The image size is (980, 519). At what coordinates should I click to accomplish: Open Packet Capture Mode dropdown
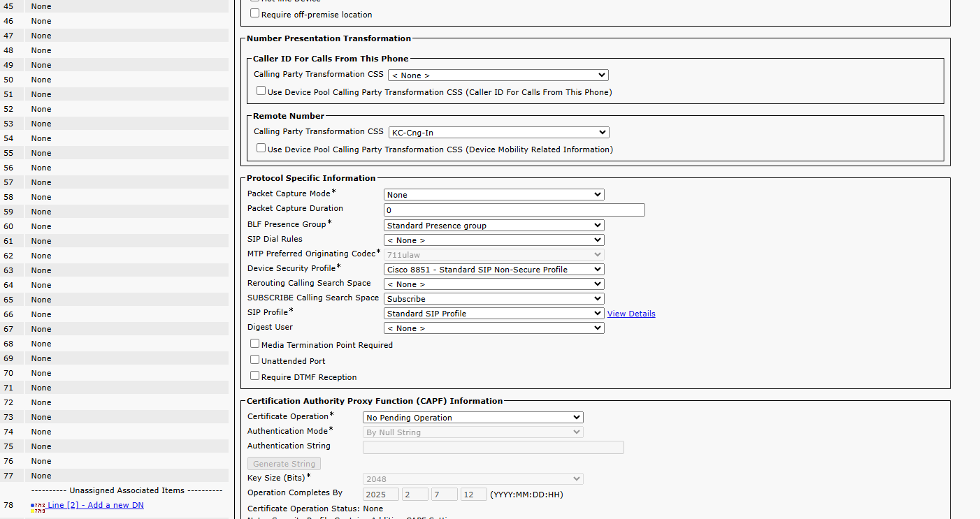494,195
